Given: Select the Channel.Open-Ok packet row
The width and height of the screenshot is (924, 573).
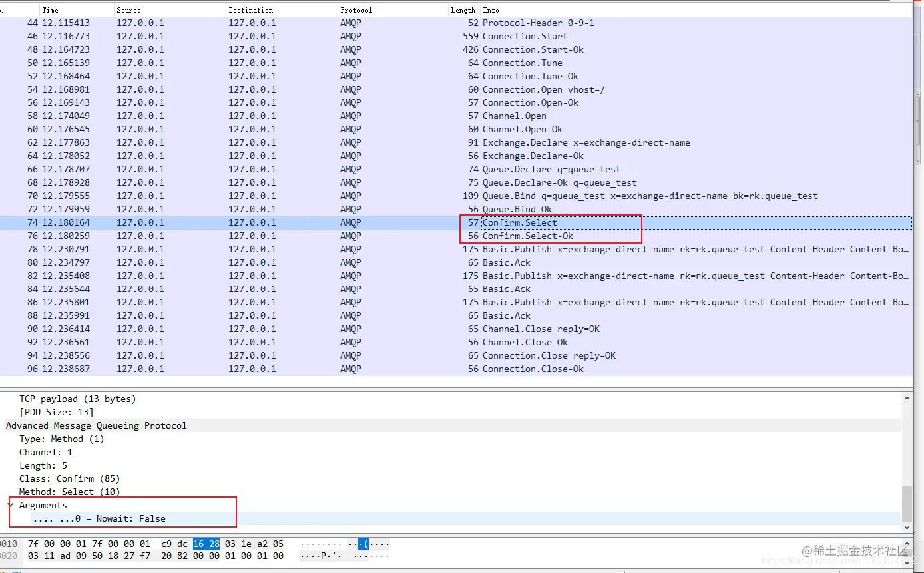Looking at the screenshot, I should 456,129.
